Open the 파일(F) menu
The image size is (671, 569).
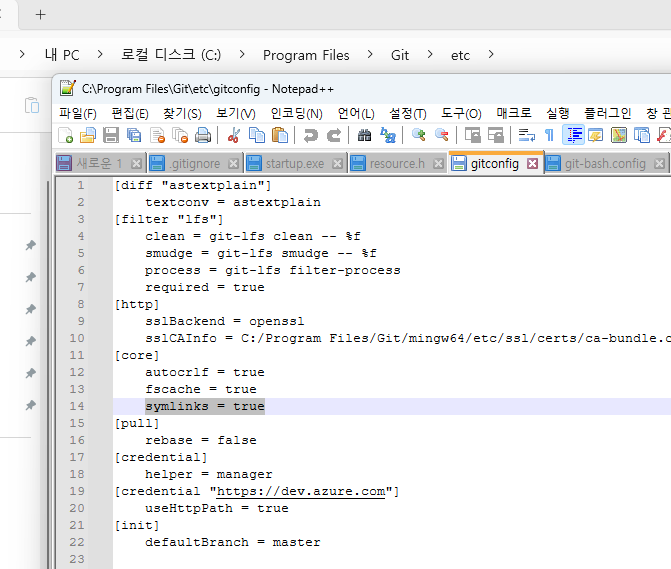pyautogui.click(x=78, y=113)
